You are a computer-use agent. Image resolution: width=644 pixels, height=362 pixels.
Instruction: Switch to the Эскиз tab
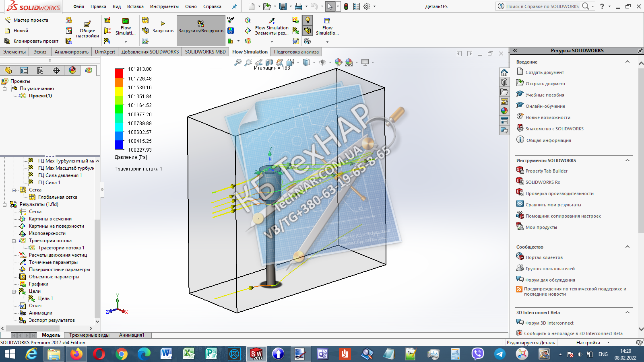click(x=40, y=52)
